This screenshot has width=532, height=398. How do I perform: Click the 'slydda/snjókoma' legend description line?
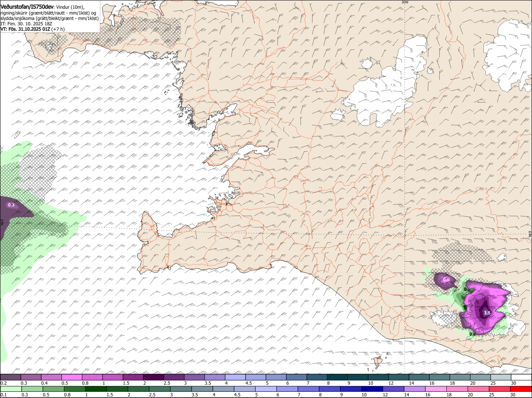pos(49,18)
